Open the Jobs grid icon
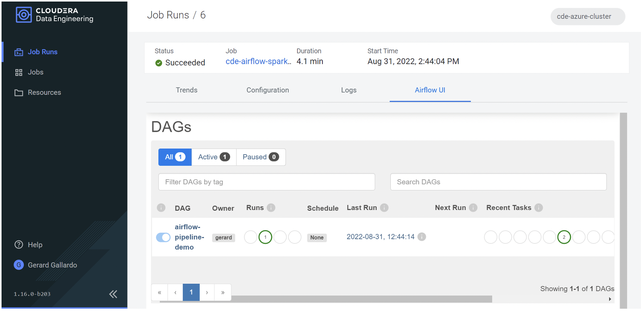 pyautogui.click(x=18, y=72)
